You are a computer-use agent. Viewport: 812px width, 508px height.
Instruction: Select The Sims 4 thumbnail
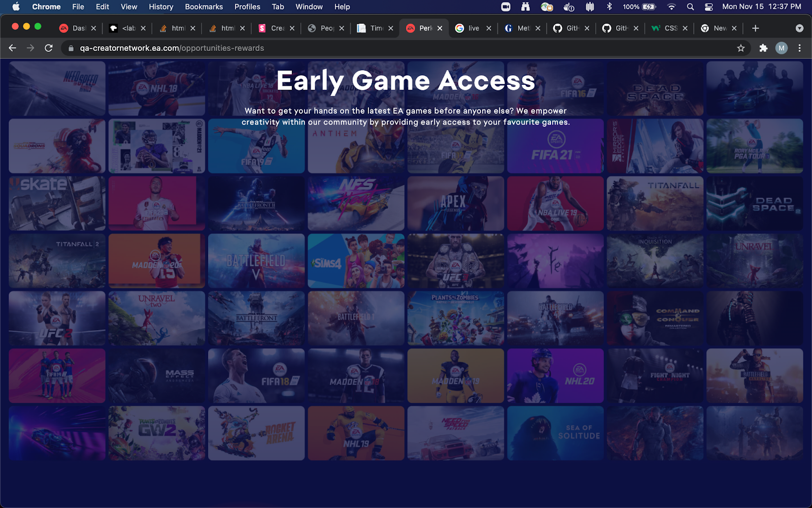tap(356, 261)
